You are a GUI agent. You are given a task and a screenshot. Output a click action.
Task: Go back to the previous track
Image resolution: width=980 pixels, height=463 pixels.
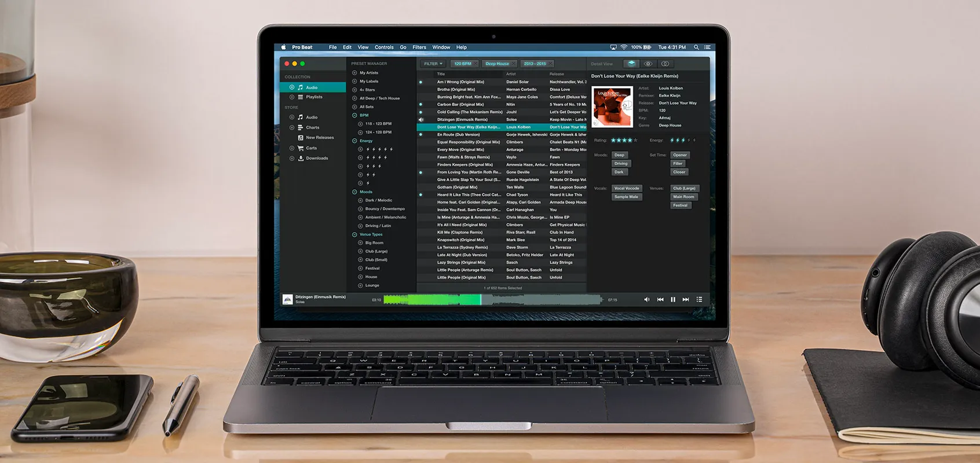(660, 300)
